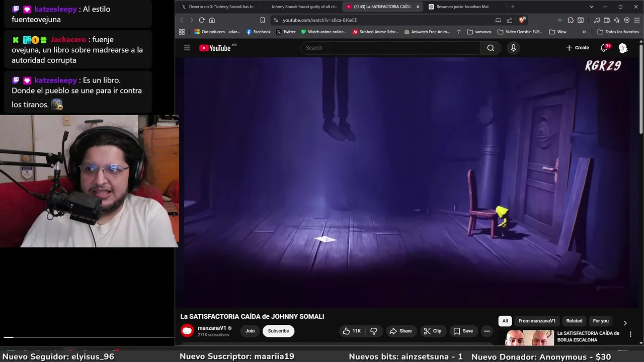644x362 pixels.
Task: Open the browser main hamburger menu
Action: click(x=637, y=20)
